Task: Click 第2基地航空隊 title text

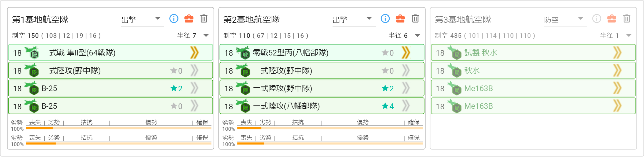Action: click(x=251, y=20)
